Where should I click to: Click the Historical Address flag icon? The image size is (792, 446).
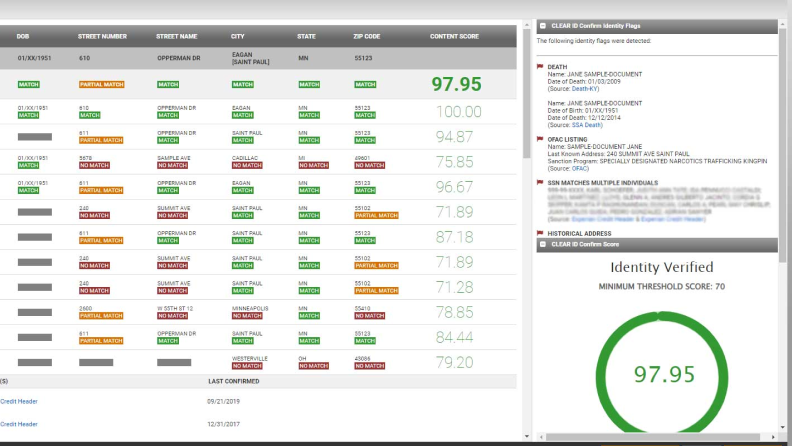point(540,233)
